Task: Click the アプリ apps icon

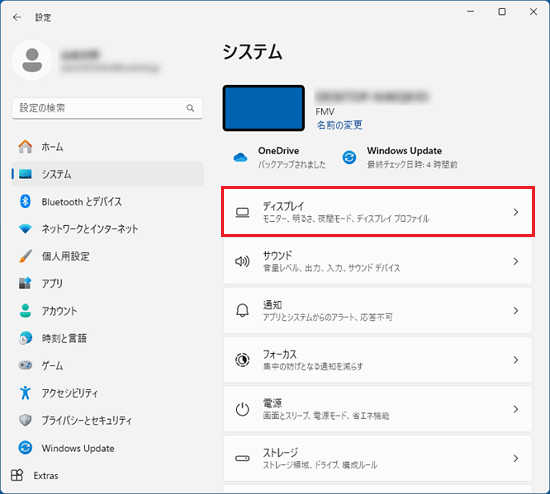Action: tap(25, 283)
